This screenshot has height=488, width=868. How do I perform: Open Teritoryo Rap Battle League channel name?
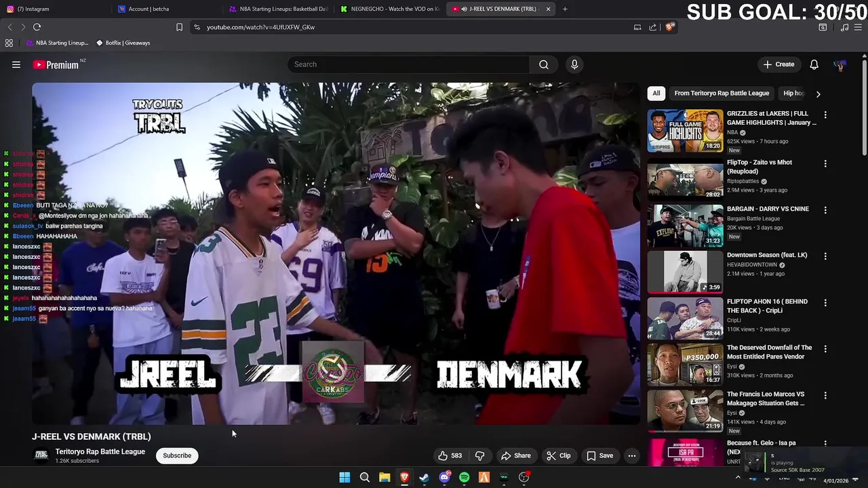[100, 451]
